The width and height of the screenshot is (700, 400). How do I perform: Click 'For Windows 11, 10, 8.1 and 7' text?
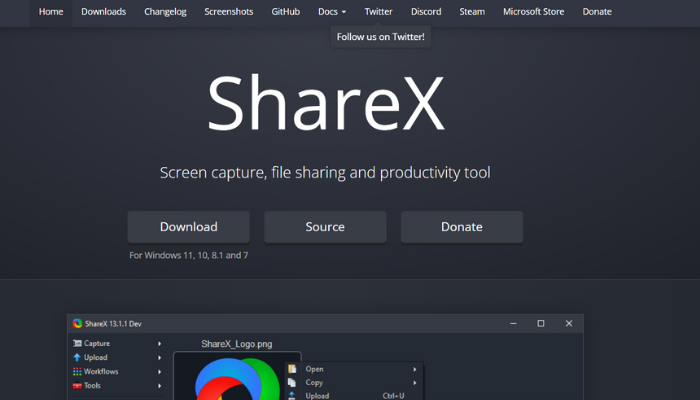click(189, 255)
